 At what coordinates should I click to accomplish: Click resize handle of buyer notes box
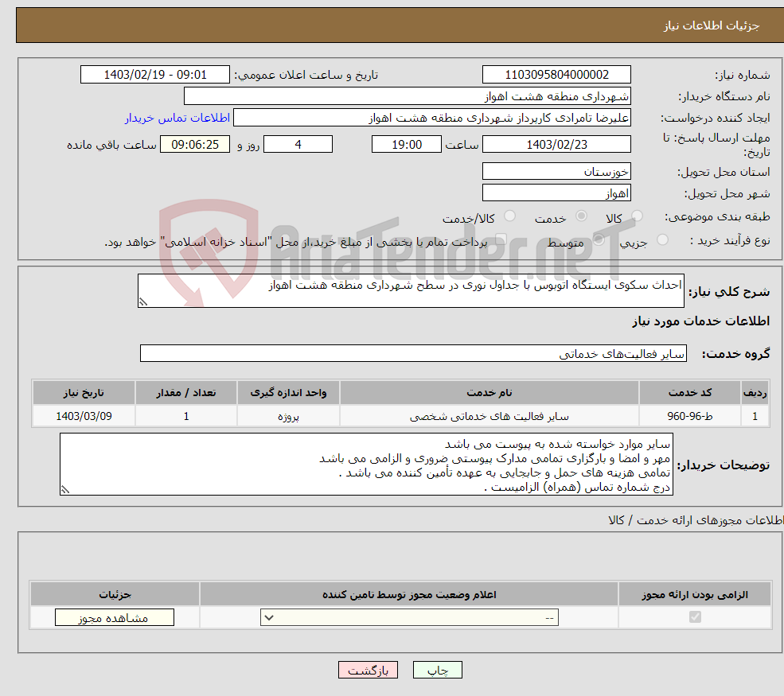(x=65, y=490)
